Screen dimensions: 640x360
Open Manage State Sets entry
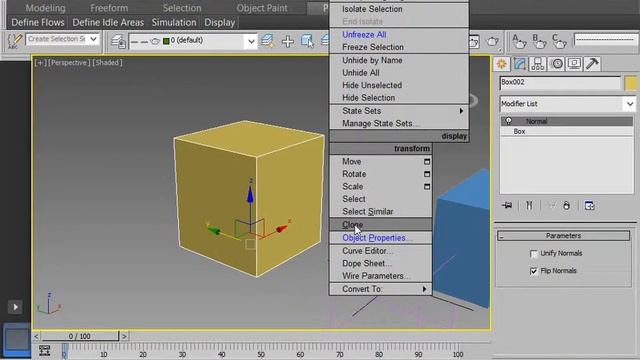(399, 123)
